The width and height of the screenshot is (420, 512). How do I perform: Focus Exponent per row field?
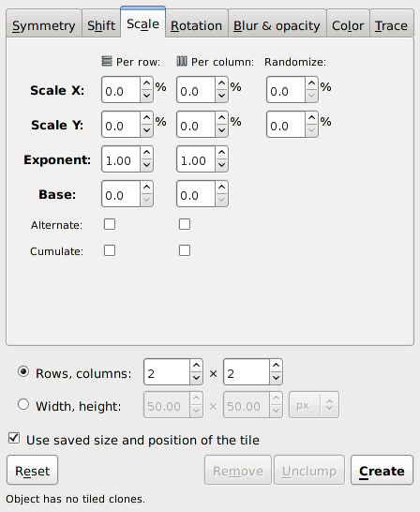(121, 159)
